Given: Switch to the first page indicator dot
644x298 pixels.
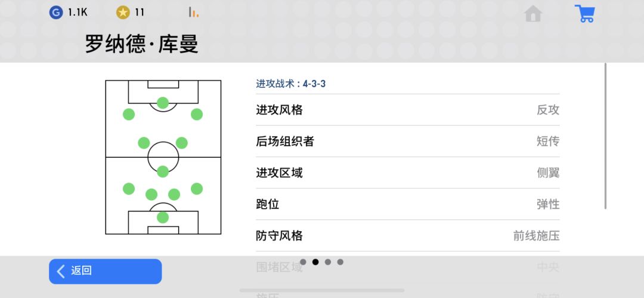Looking at the screenshot, I should [x=303, y=262].
